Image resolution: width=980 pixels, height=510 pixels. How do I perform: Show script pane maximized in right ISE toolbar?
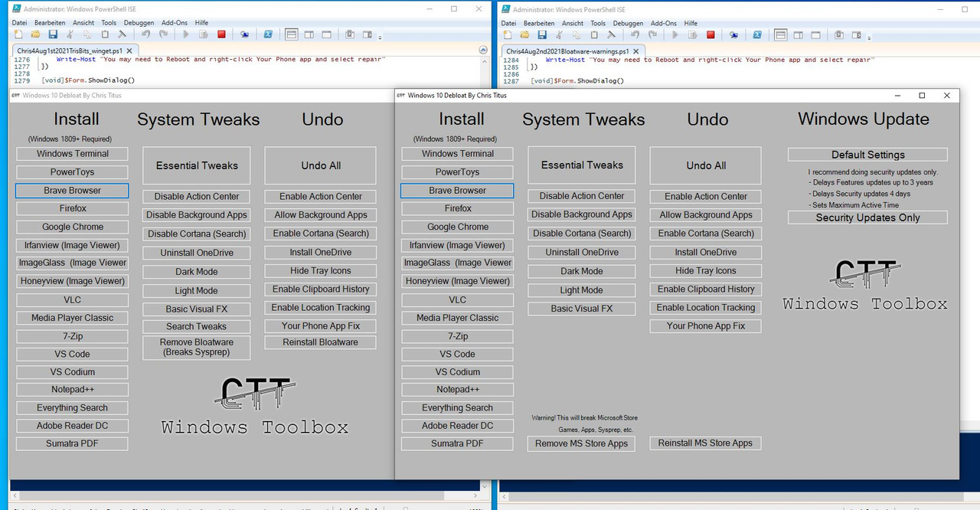pos(815,34)
